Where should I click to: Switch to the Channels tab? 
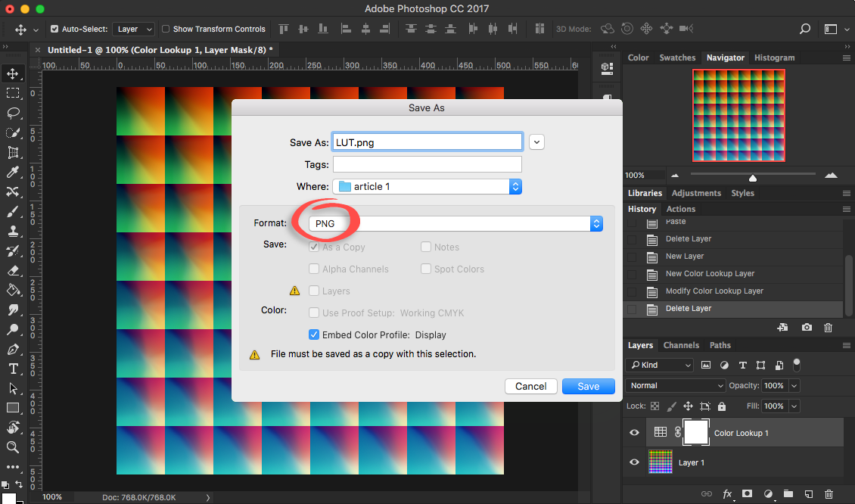pos(681,345)
